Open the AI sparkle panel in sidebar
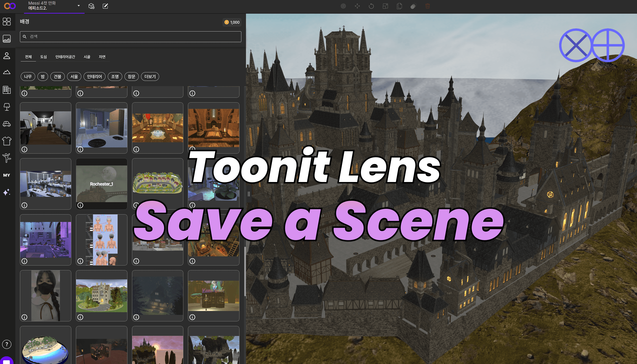This screenshot has width=637, height=364. click(x=7, y=192)
